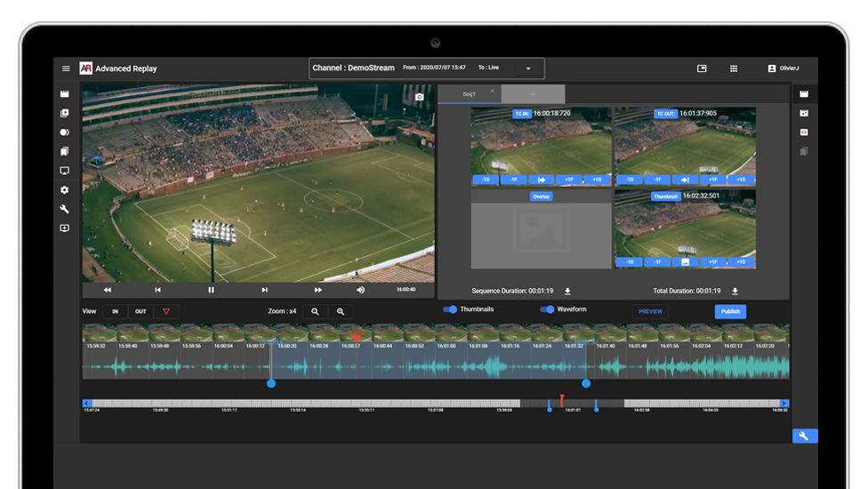Click the settings gear in left sidebar

click(x=64, y=190)
